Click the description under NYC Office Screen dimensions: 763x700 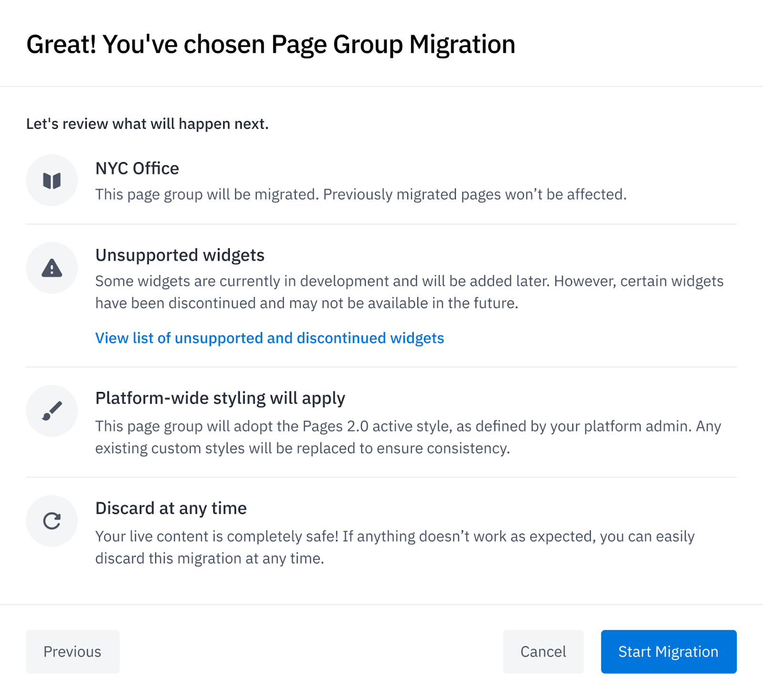[x=361, y=195]
